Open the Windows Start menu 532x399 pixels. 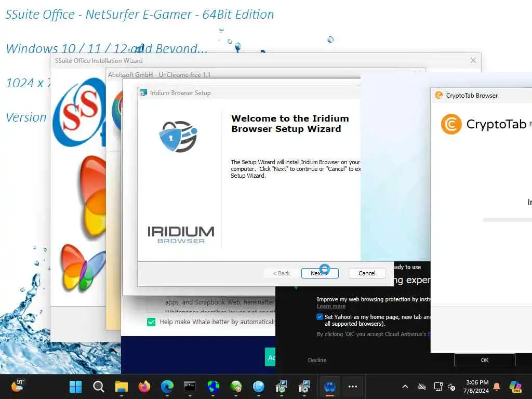(x=75, y=387)
